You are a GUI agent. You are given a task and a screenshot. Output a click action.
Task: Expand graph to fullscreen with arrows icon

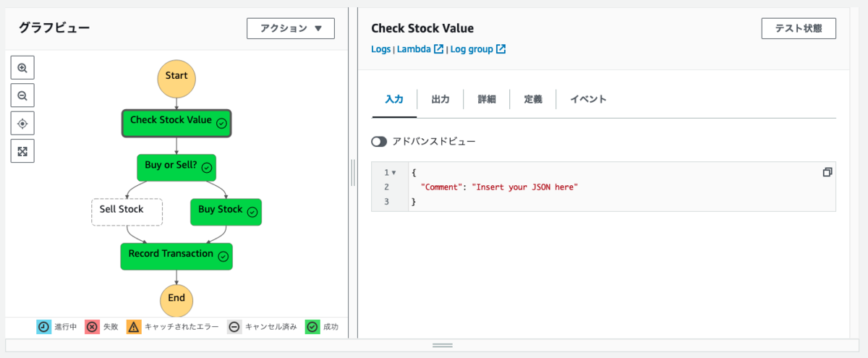pyautogui.click(x=22, y=151)
